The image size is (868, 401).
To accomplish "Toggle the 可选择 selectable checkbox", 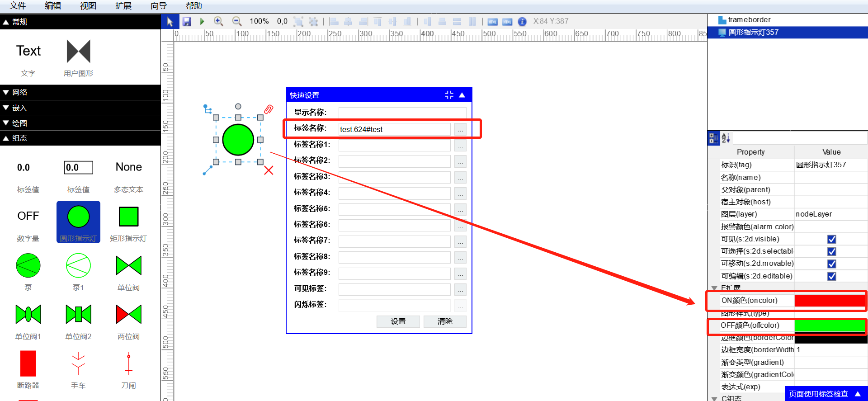I will [831, 251].
